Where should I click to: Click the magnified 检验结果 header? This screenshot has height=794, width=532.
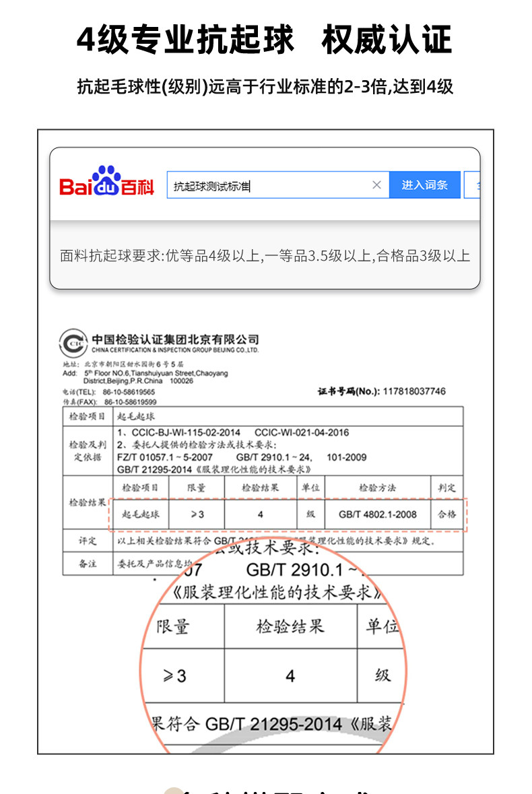click(x=290, y=627)
